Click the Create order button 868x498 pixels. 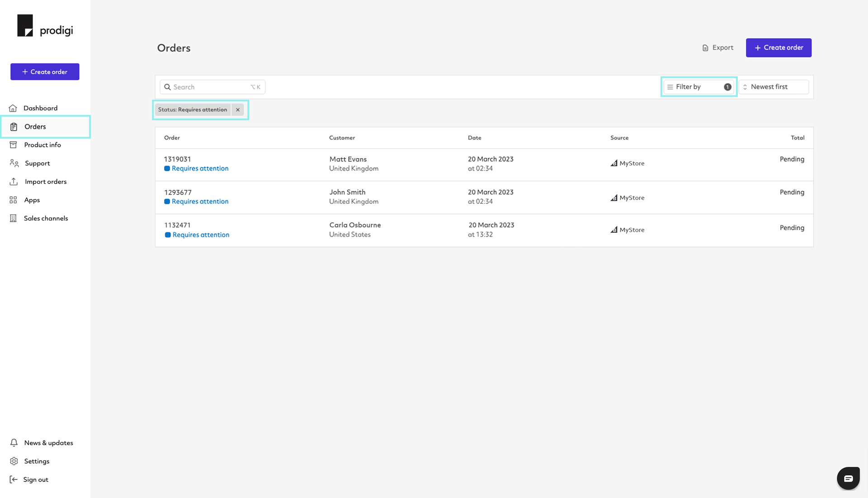point(778,47)
